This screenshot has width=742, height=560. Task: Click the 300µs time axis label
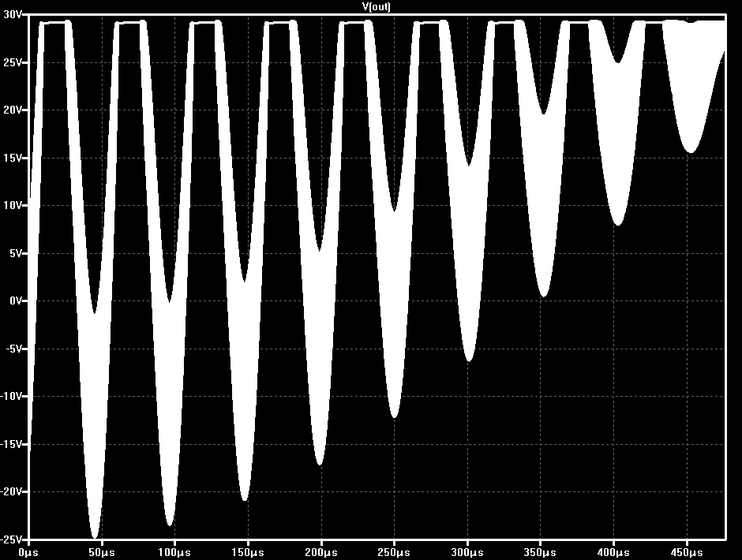(467, 553)
